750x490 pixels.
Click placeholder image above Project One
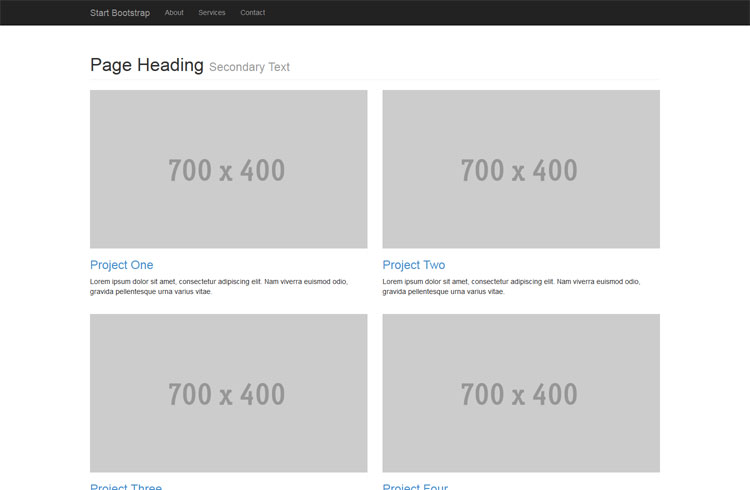228,169
